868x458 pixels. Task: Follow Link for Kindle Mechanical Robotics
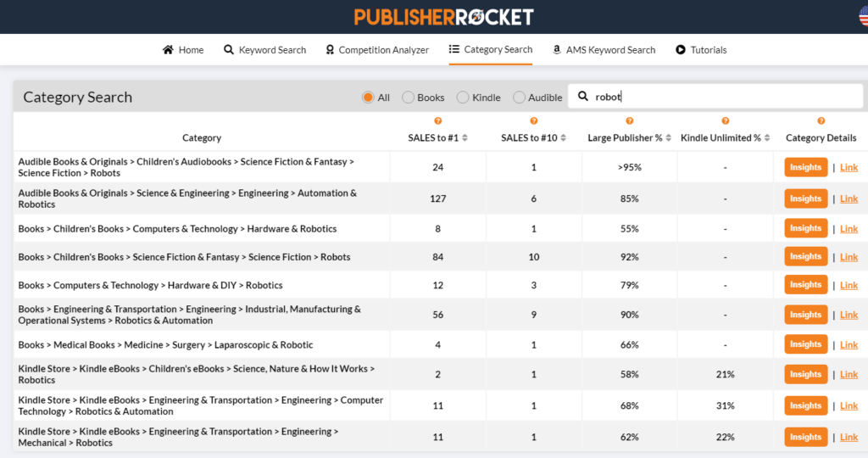click(849, 437)
